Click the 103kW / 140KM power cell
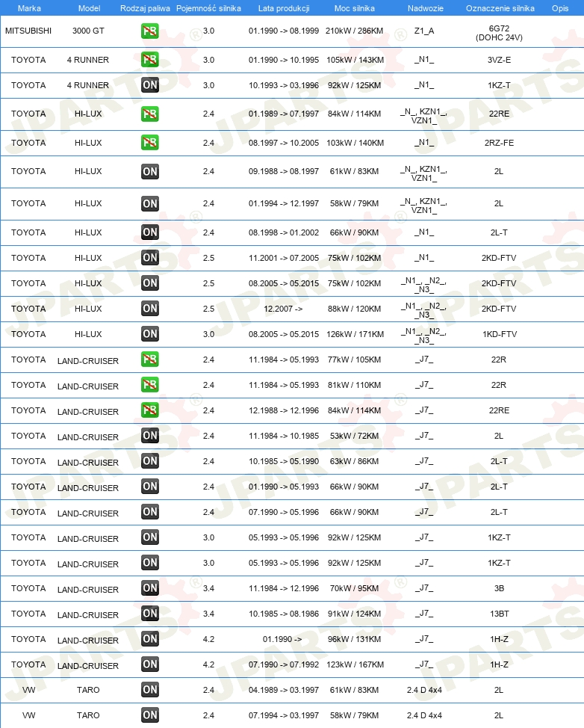The width and height of the screenshot is (584, 728). [355, 143]
